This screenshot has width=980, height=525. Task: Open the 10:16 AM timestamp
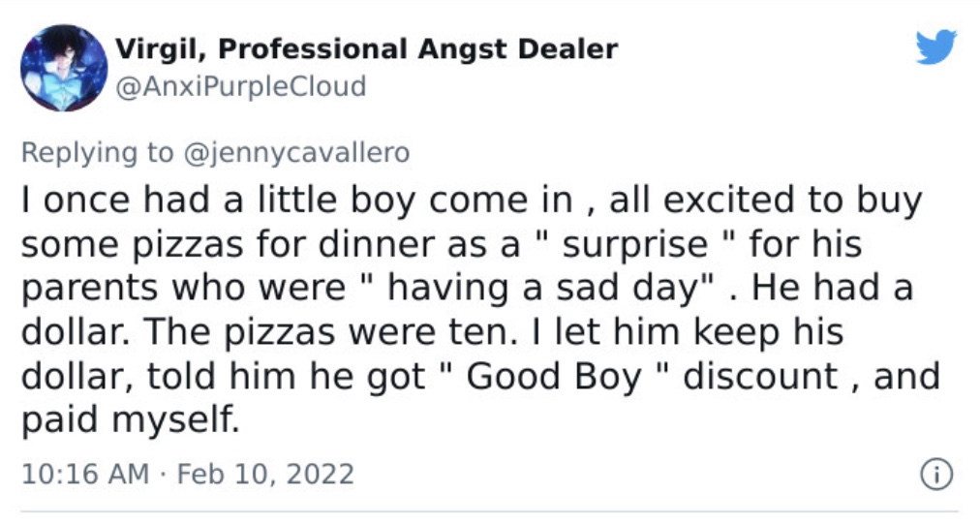point(85,474)
